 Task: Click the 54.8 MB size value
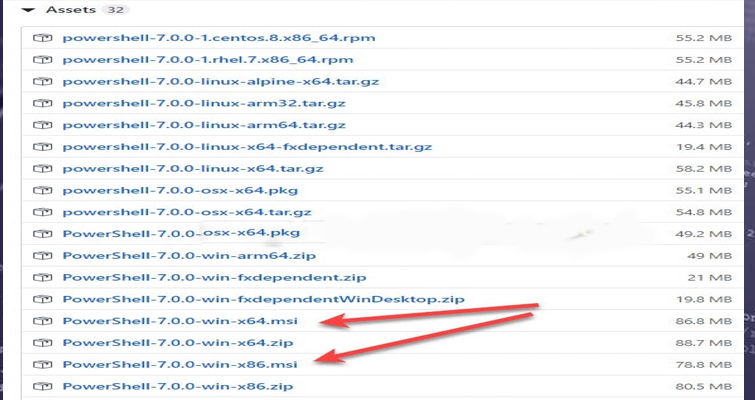point(703,212)
